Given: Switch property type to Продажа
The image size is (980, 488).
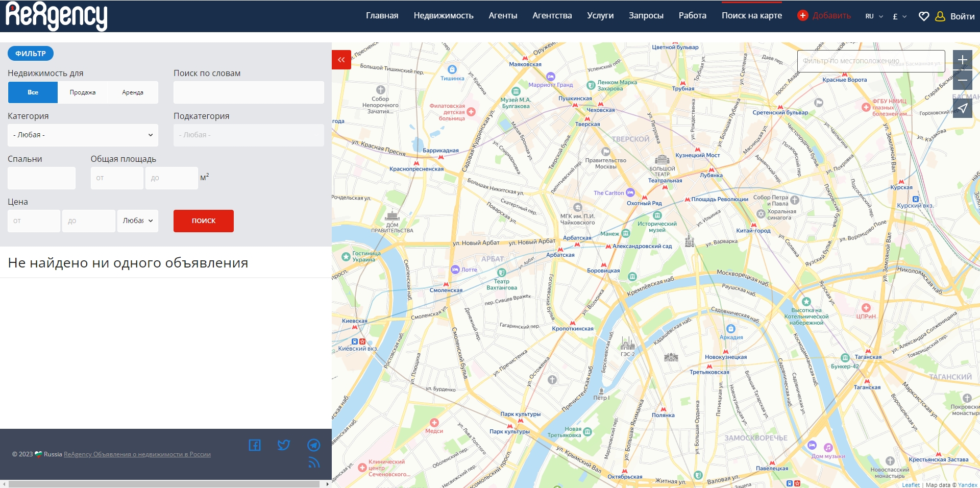Looking at the screenshot, I should pyautogui.click(x=83, y=92).
